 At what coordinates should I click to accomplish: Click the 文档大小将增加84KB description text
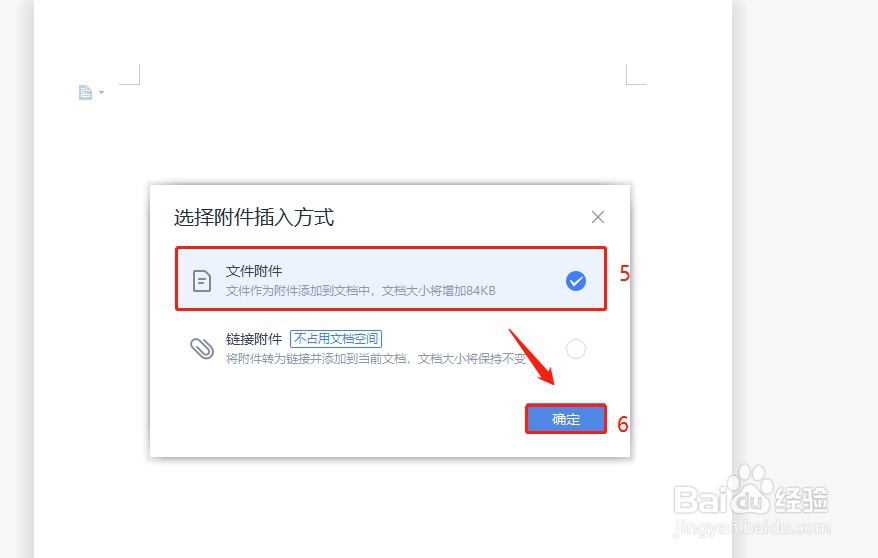pos(438,291)
